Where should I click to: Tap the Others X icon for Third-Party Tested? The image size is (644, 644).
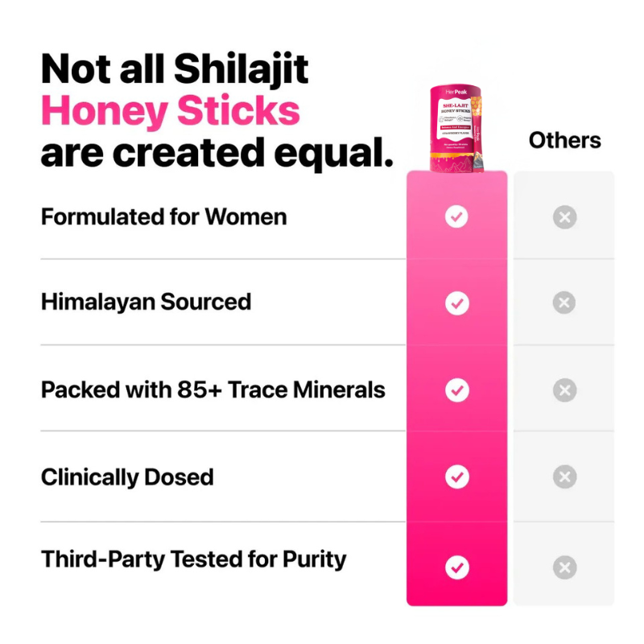tap(564, 568)
